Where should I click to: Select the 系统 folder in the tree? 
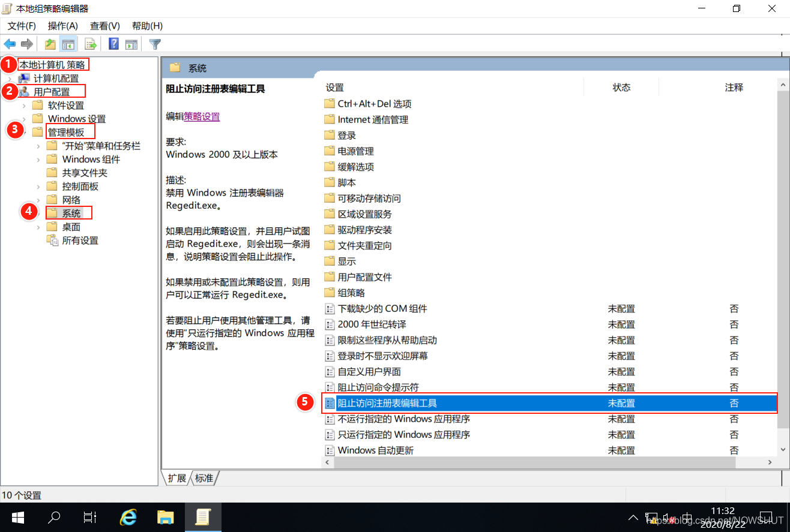tap(71, 213)
